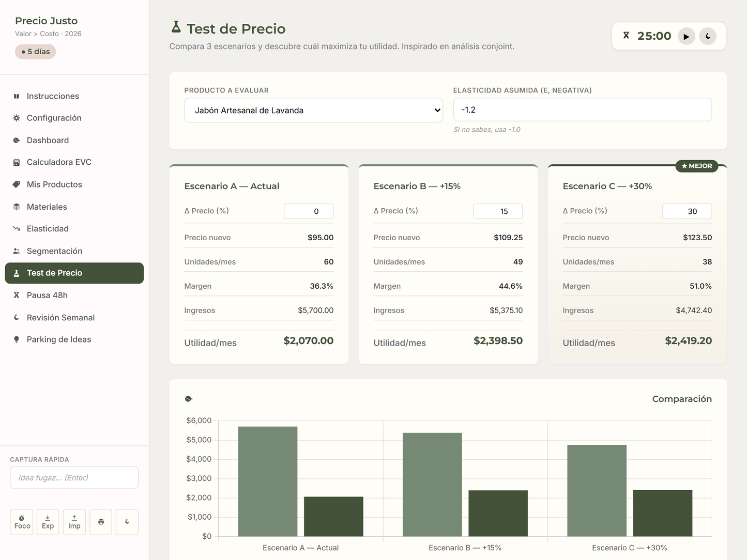This screenshot has height=560, width=747.
Task: Click the hint 'Si no sabes, usa -1.0'
Action: click(487, 130)
